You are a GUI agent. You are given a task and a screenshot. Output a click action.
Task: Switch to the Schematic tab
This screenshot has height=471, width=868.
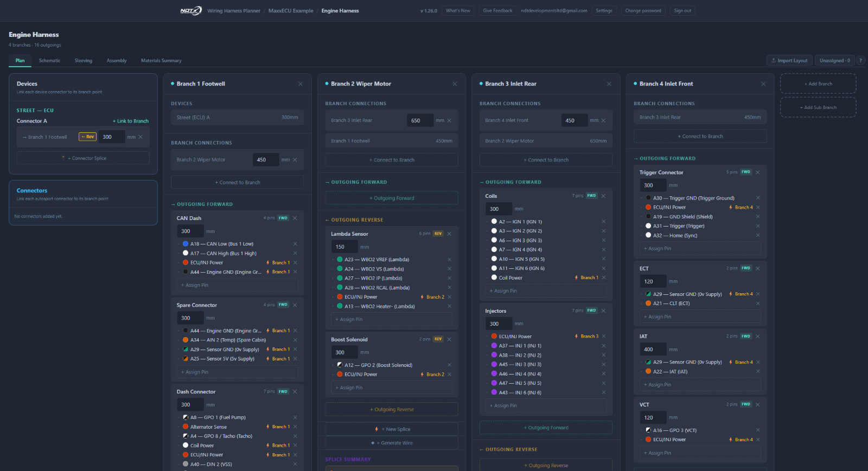pos(49,61)
